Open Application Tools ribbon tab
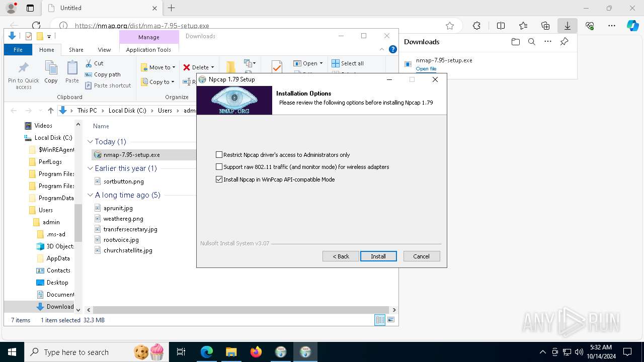This screenshot has height=362, width=644. 148,50
